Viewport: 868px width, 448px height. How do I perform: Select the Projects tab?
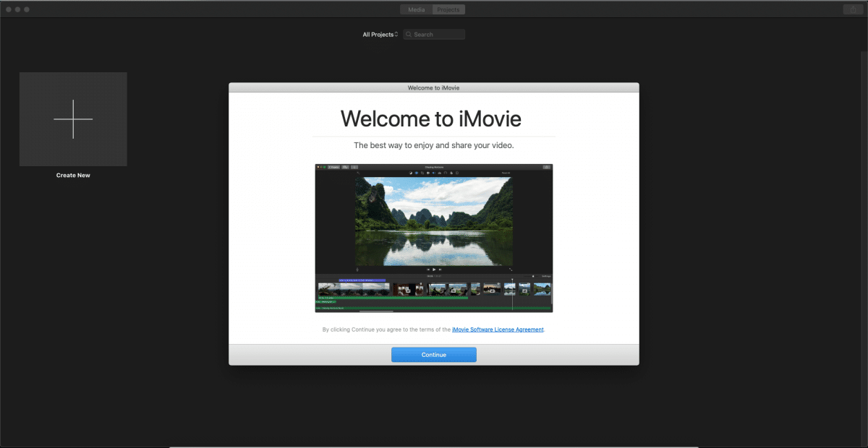pos(448,9)
